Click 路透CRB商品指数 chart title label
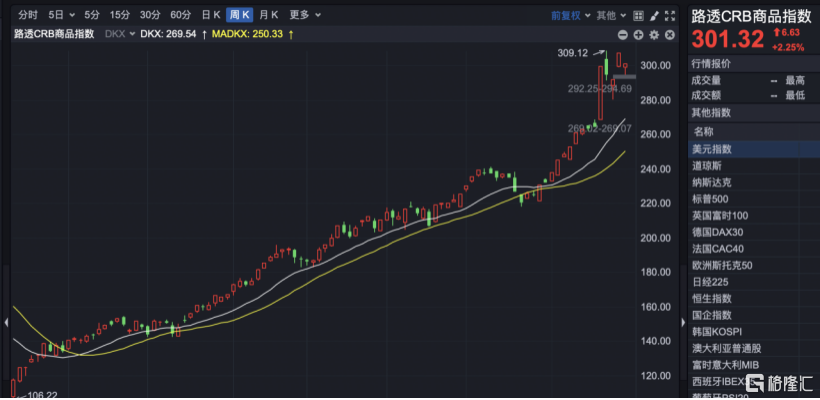The height and width of the screenshot is (400, 820). coord(54,34)
